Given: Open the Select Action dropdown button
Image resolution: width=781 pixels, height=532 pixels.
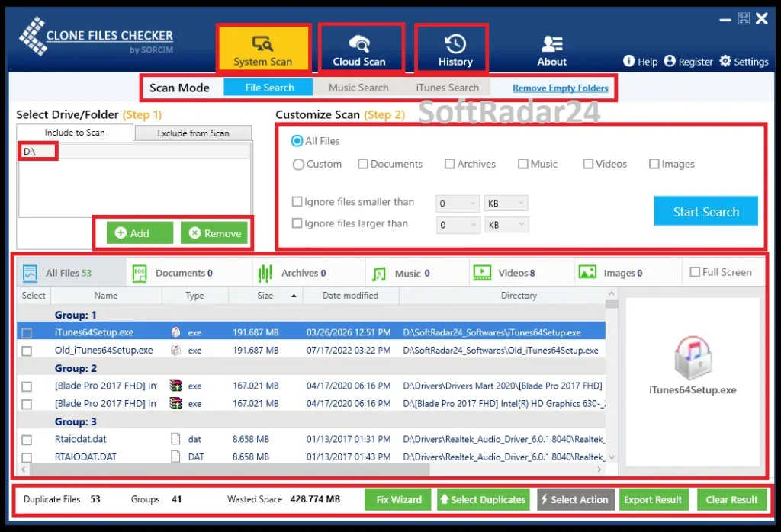Looking at the screenshot, I should (x=575, y=499).
